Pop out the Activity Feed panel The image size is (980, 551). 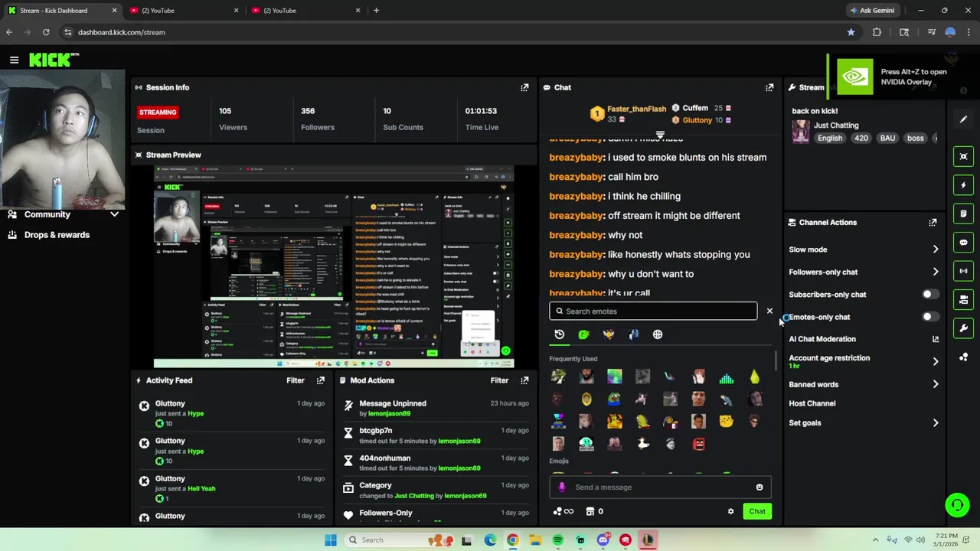point(321,380)
